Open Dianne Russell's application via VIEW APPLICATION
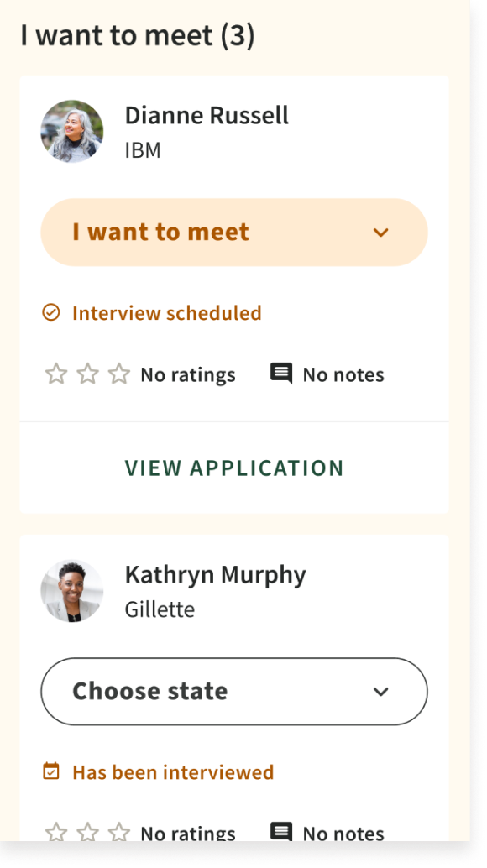The width and height of the screenshot is (487, 868). tap(234, 468)
